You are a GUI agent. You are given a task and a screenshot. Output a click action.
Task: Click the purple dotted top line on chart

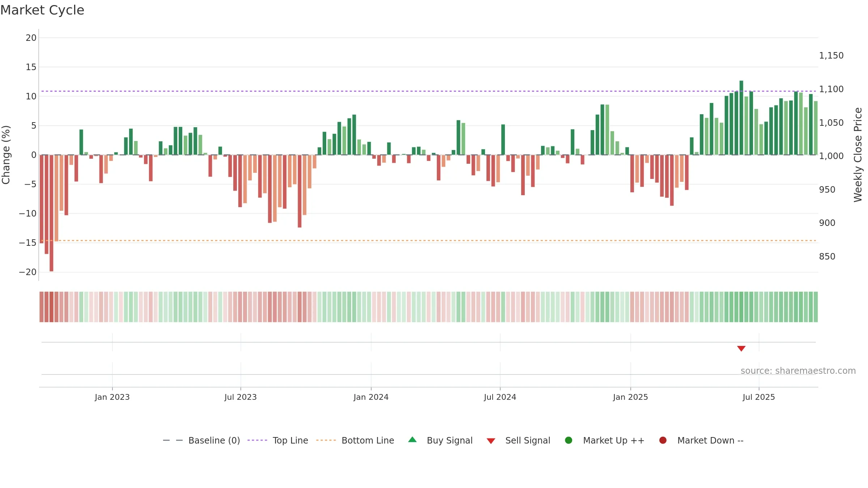[429, 91]
